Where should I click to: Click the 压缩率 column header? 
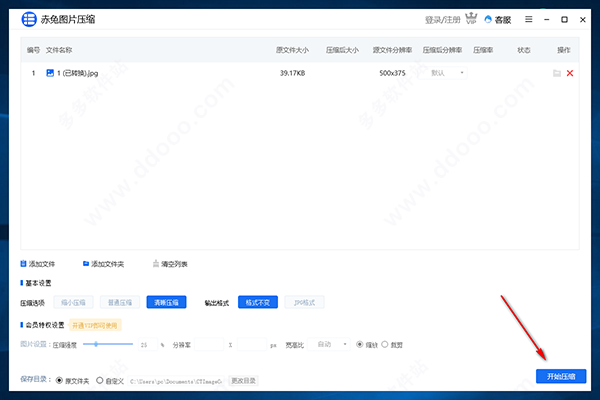click(x=483, y=50)
